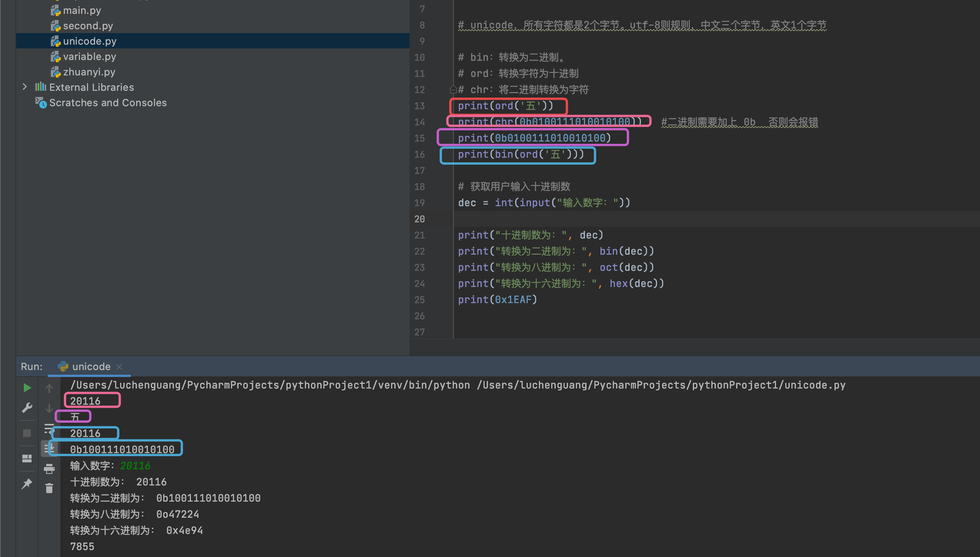Viewport: 980px width, 557px height.
Task: Expand External Libraries tree node
Action: 25,87
